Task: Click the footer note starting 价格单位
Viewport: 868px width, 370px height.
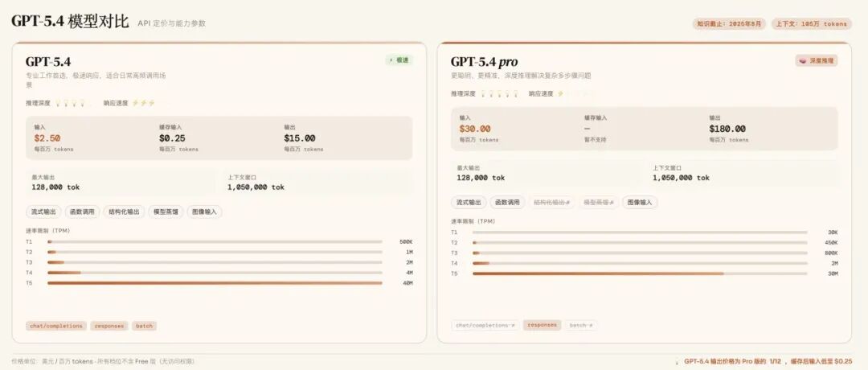Action: [x=102, y=361]
